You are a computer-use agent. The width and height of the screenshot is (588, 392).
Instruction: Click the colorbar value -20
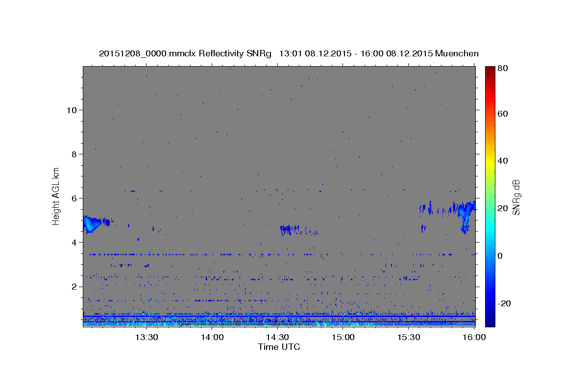click(505, 303)
